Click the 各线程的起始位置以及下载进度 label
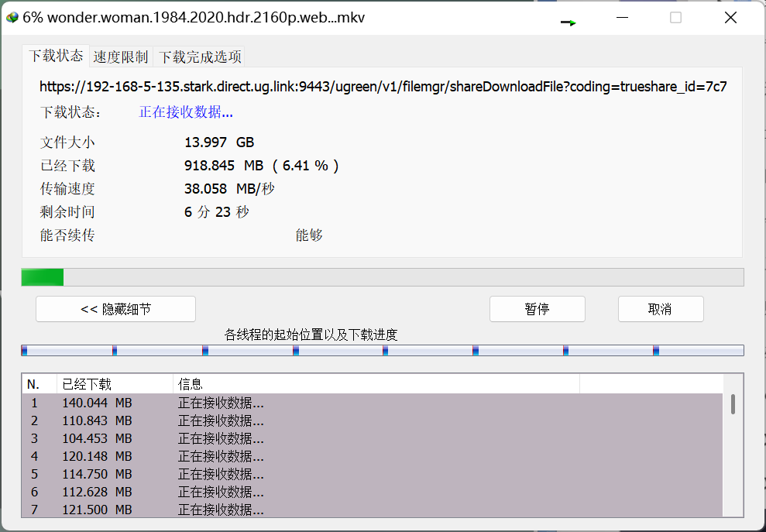The width and height of the screenshot is (766, 532). (x=311, y=335)
